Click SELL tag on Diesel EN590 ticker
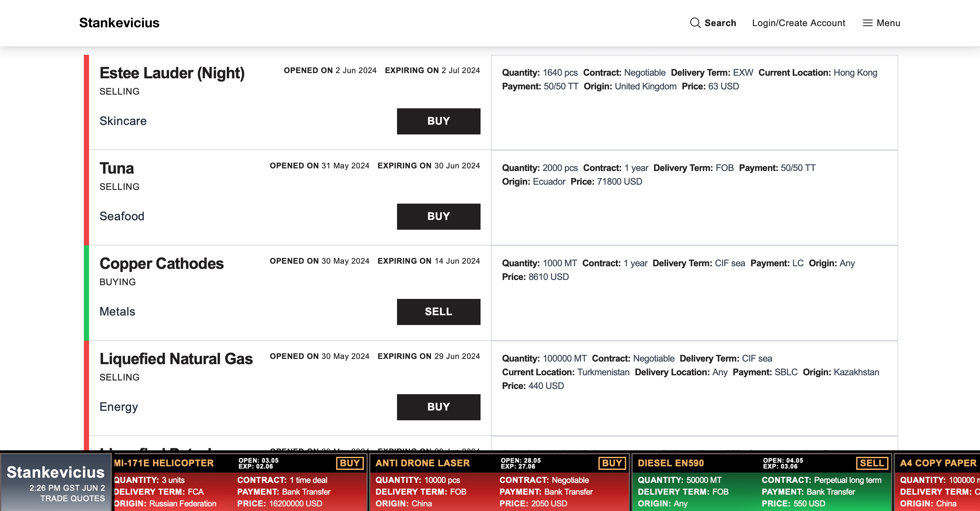Screen dimensions: 980x511 [872, 463]
